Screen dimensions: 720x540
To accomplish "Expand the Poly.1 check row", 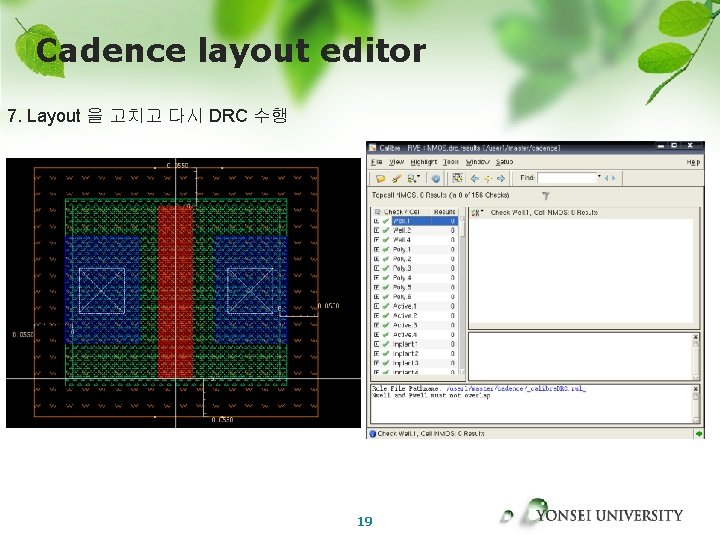I will (377, 249).
